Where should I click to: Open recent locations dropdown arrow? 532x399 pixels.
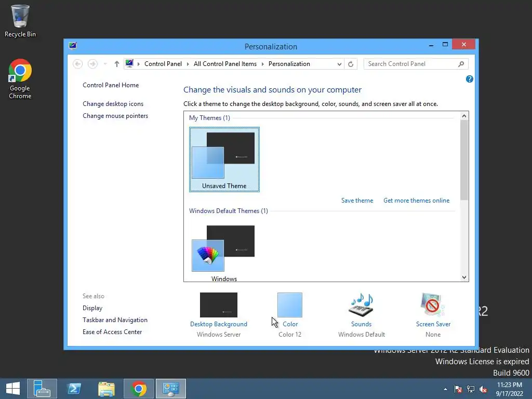[105, 64]
